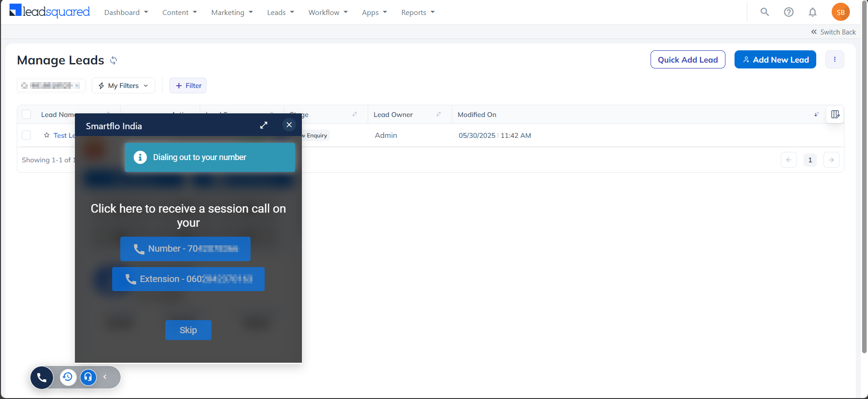The width and height of the screenshot is (868, 399).
Task: Open the notifications bell
Action: 813,12
